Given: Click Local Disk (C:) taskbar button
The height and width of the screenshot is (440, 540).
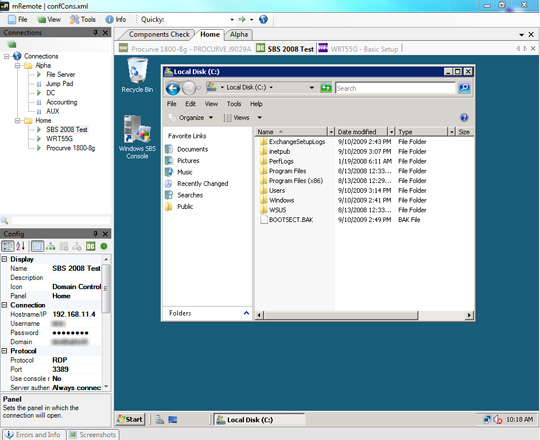Looking at the screenshot, I should pos(259,420).
